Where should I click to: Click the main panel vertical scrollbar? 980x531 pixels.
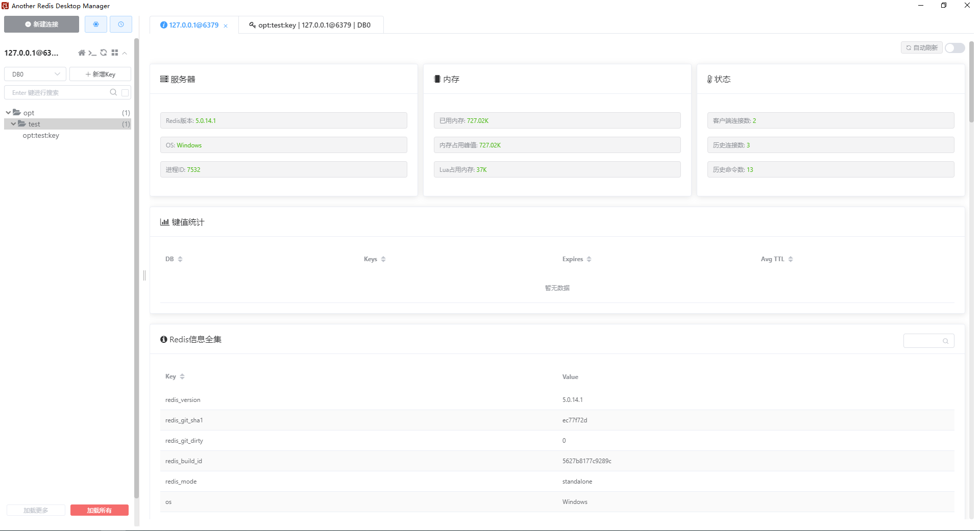tap(972, 82)
